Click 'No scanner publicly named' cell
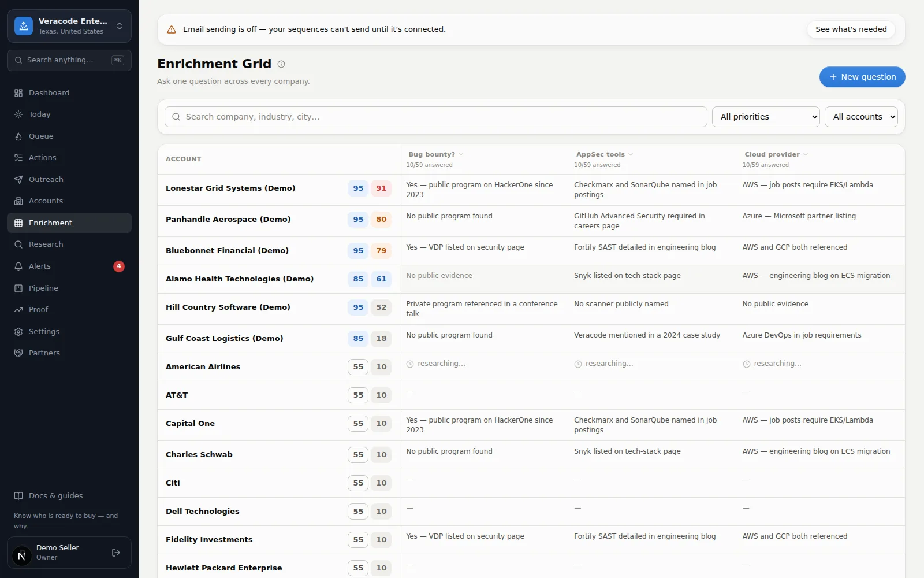 [x=621, y=304]
